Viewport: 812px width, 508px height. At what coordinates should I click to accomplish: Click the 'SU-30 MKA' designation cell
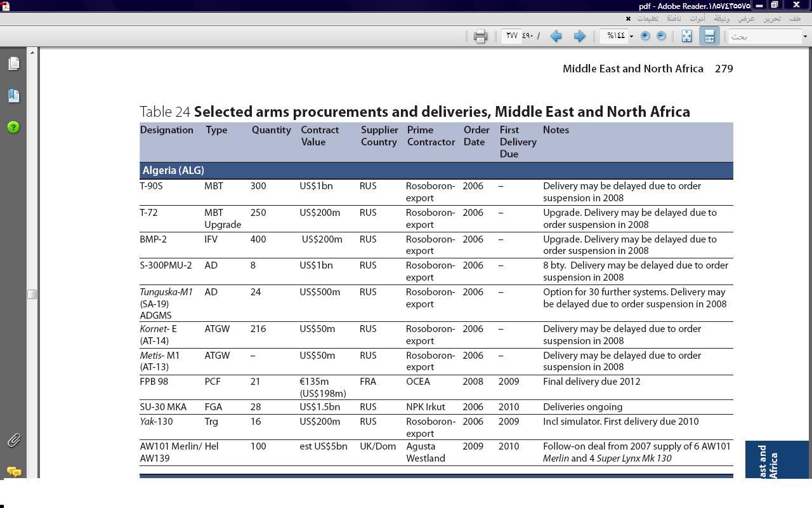(163, 407)
